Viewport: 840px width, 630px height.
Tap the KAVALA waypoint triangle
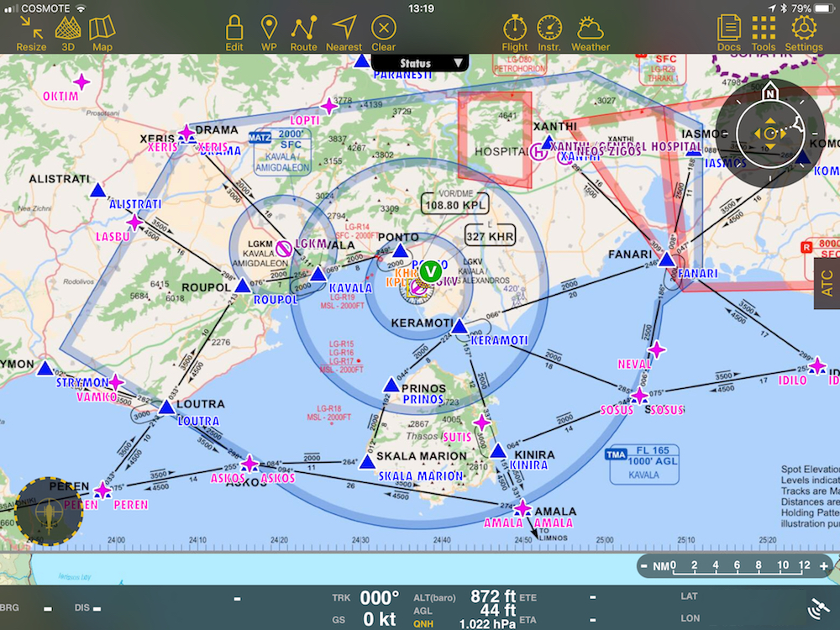coord(318,275)
